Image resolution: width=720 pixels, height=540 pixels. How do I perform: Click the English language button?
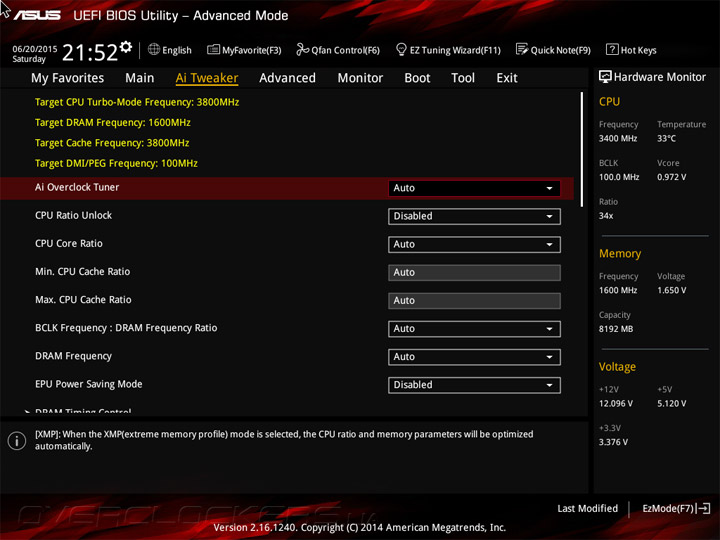[170, 50]
